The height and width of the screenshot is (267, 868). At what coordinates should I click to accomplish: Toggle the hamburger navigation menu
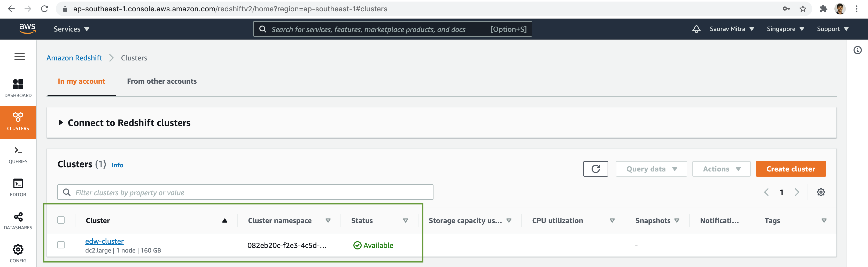tap(20, 56)
